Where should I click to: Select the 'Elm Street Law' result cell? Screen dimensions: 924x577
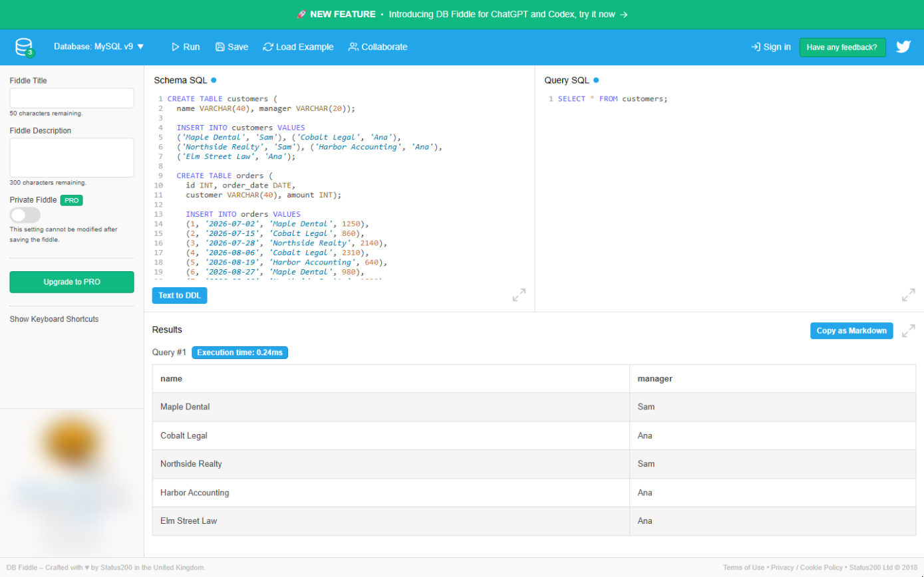coord(391,521)
